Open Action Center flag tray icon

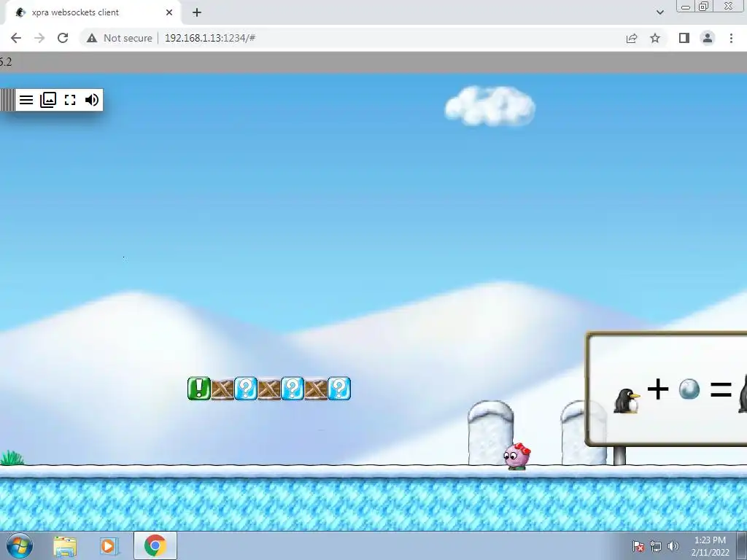click(x=638, y=546)
